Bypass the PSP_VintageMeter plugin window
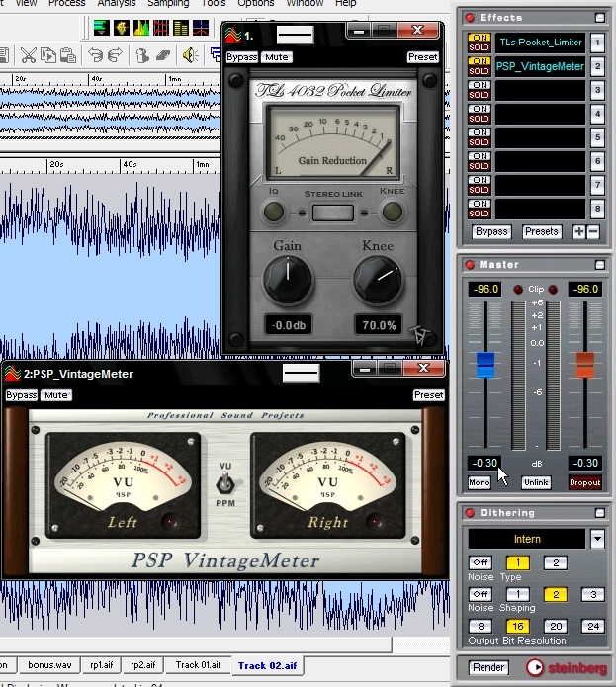 21,395
